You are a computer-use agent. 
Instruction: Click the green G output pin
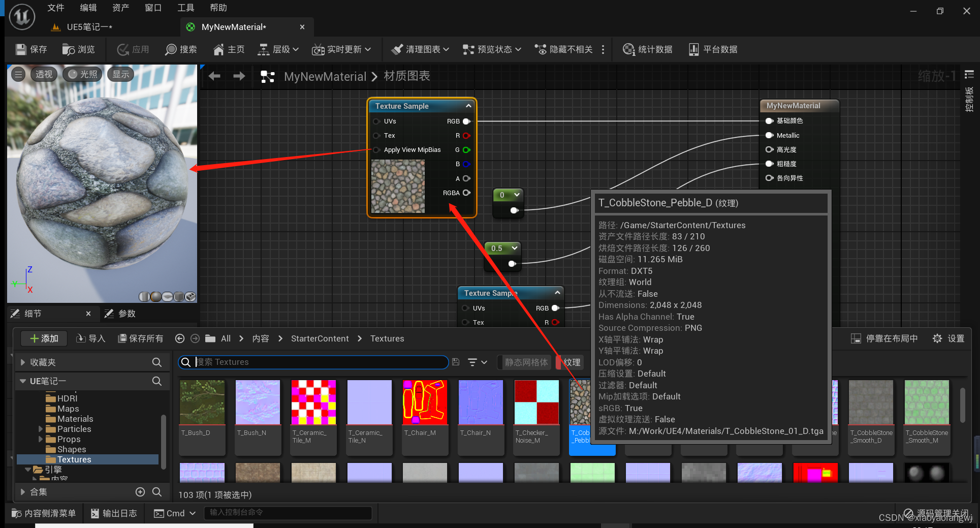coord(466,150)
